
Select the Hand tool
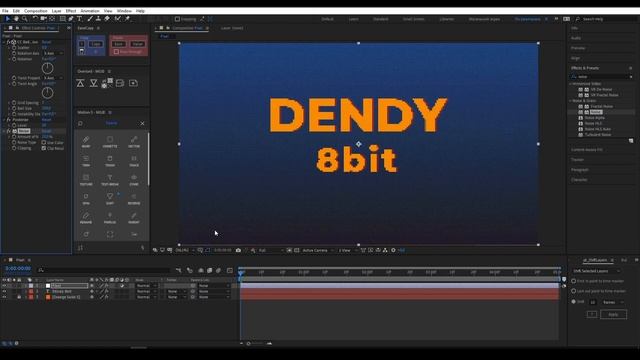[16, 19]
